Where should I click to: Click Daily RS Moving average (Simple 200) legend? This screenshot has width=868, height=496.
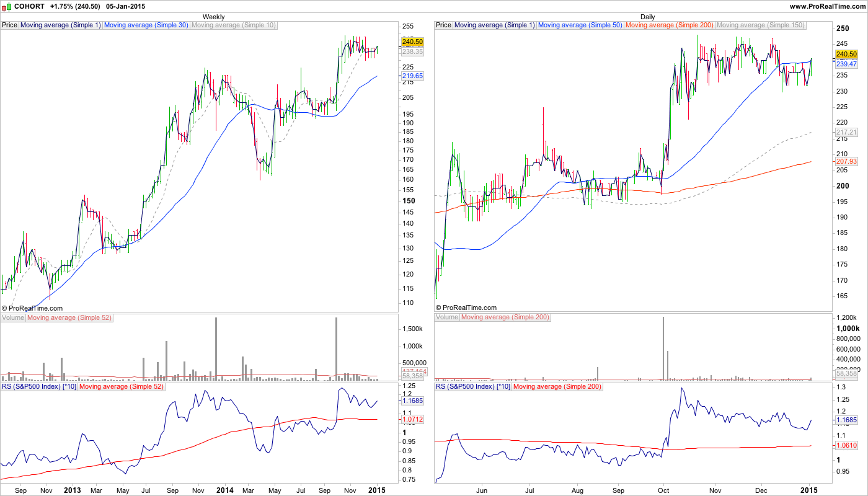(558, 387)
